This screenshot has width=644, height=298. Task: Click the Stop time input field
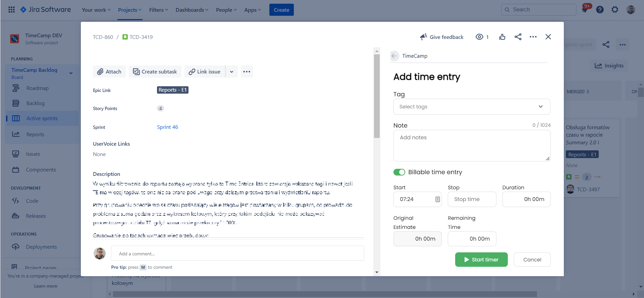pyautogui.click(x=472, y=199)
